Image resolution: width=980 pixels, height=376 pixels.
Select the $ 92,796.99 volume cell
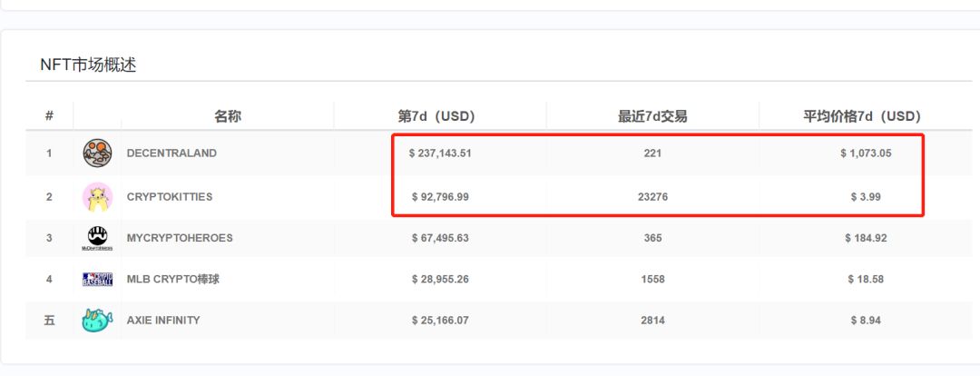coord(440,197)
